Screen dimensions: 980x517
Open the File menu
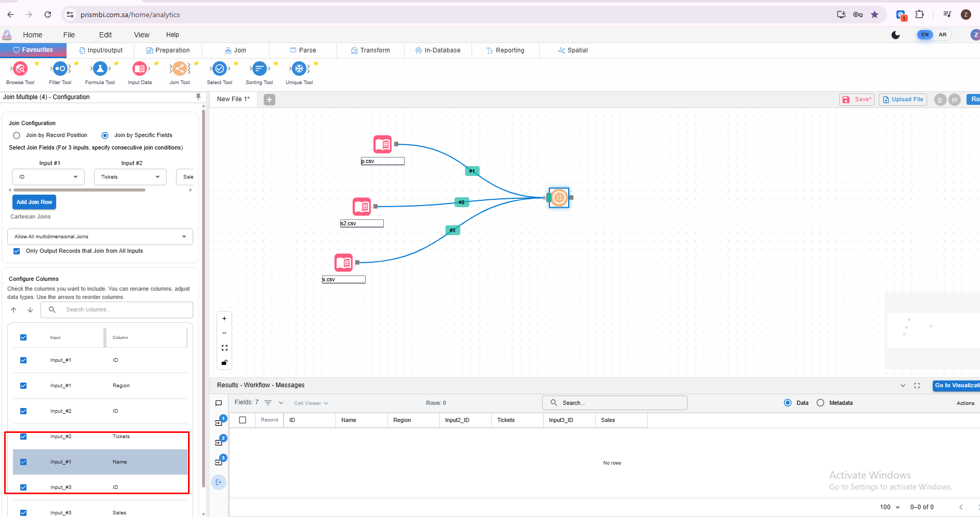pos(69,35)
